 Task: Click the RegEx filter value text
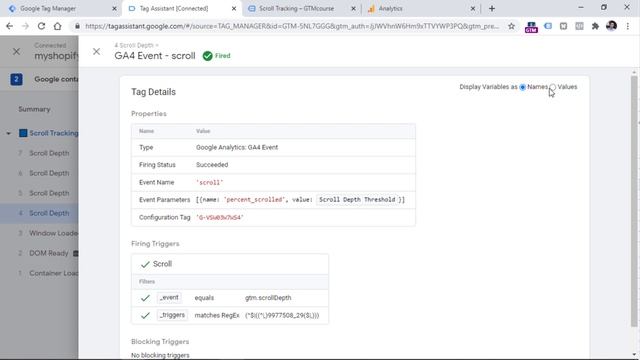(x=282, y=316)
